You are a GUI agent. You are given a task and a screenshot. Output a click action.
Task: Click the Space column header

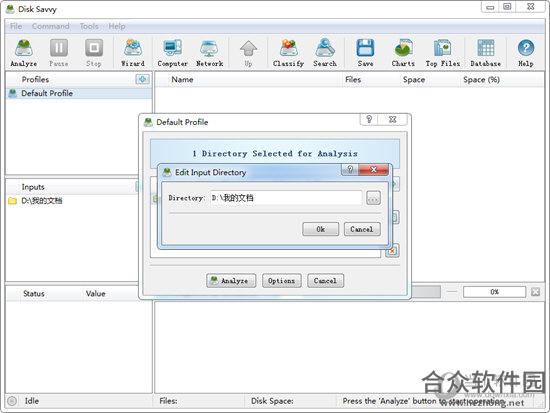(x=414, y=80)
